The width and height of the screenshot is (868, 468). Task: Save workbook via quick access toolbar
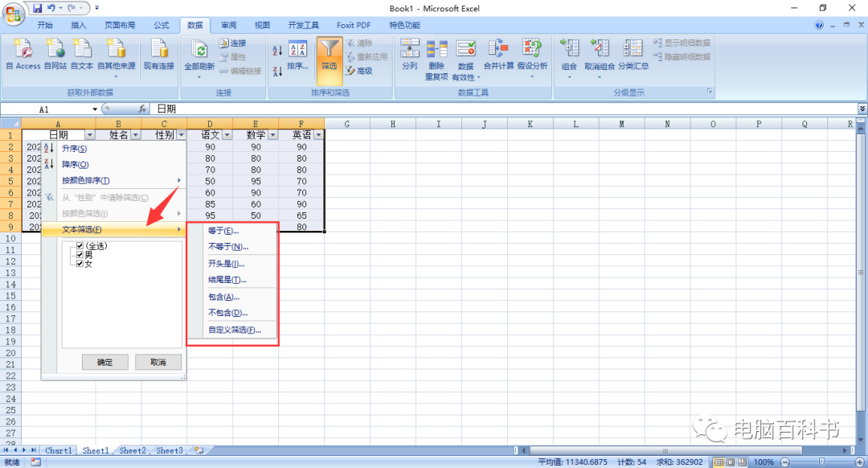pyautogui.click(x=37, y=8)
